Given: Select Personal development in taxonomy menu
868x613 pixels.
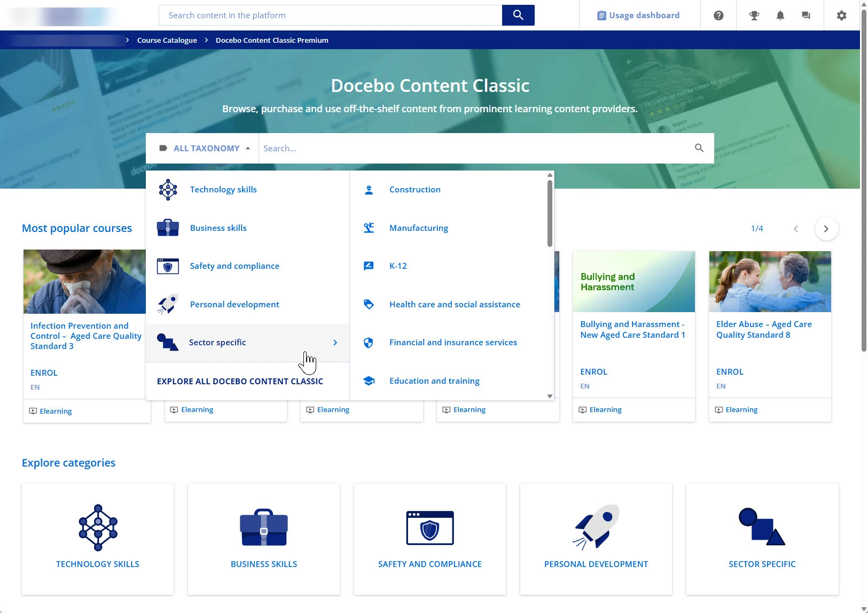Looking at the screenshot, I should [x=247, y=304].
